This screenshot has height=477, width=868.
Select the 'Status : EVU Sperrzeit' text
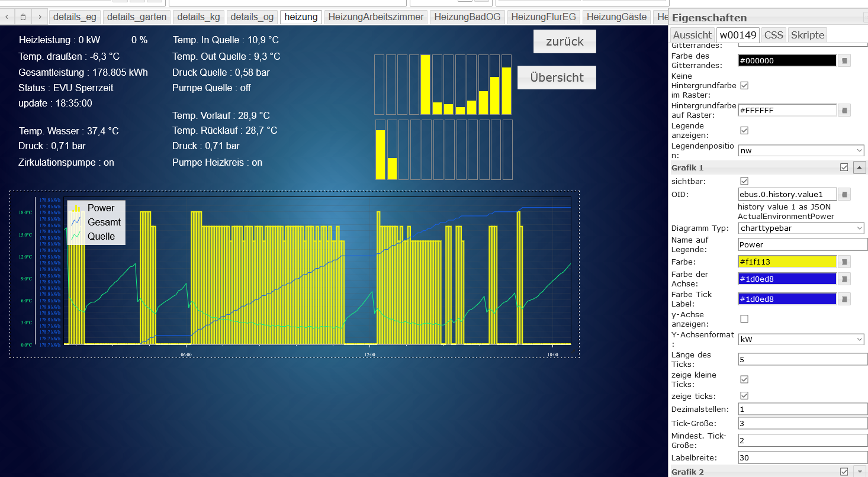[x=66, y=88]
